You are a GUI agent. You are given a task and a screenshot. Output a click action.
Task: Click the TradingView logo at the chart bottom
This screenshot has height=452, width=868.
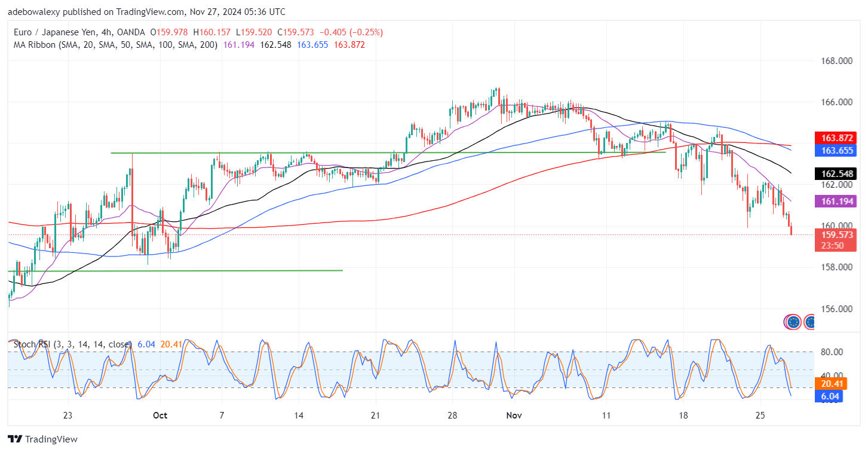43,439
